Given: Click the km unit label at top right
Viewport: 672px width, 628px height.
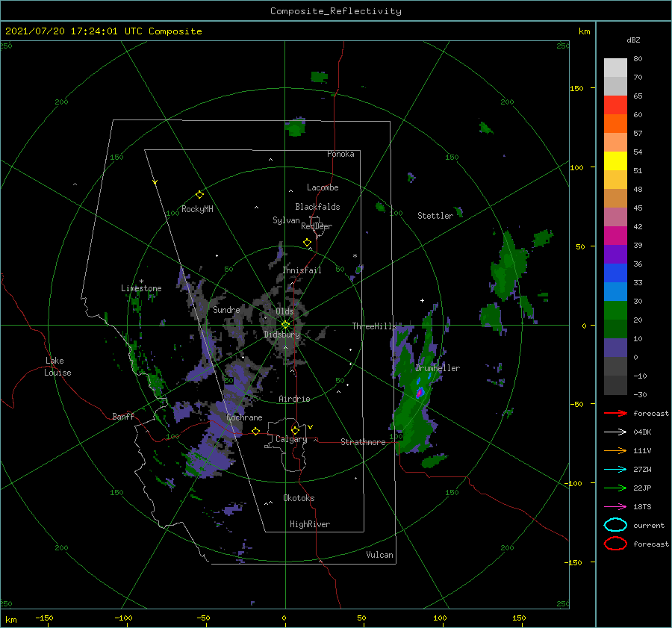Looking at the screenshot, I should click(x=584, y=31).
